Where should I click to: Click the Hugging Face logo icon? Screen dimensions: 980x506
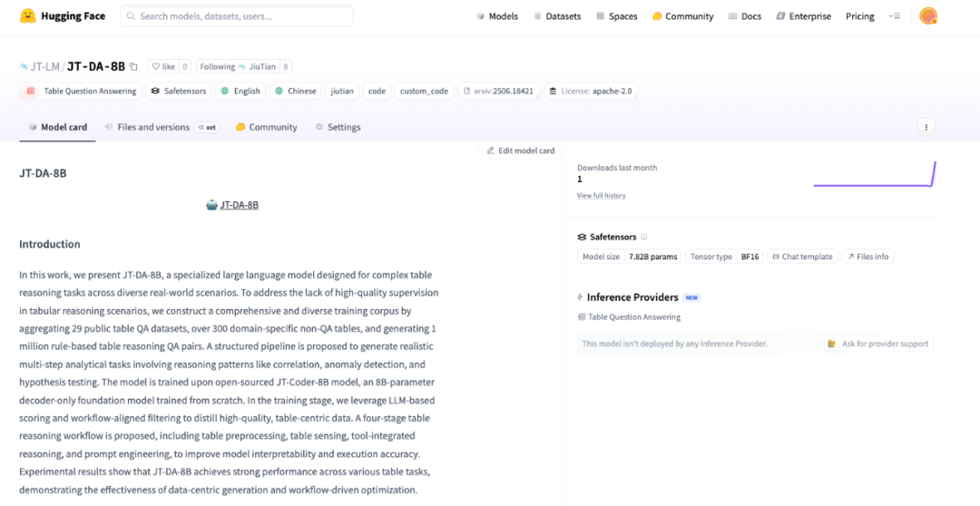tap(27, 16)
